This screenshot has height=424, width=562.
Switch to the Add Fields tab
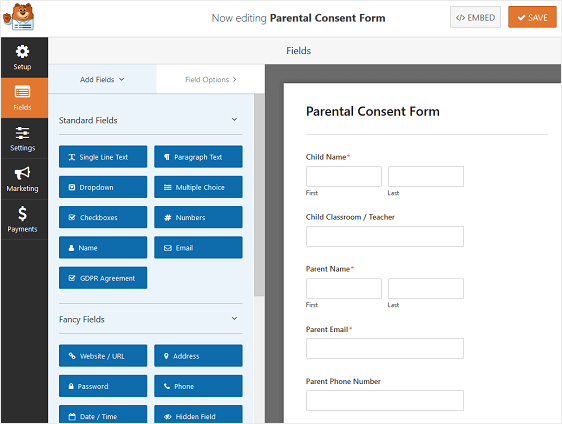point(102,79)
